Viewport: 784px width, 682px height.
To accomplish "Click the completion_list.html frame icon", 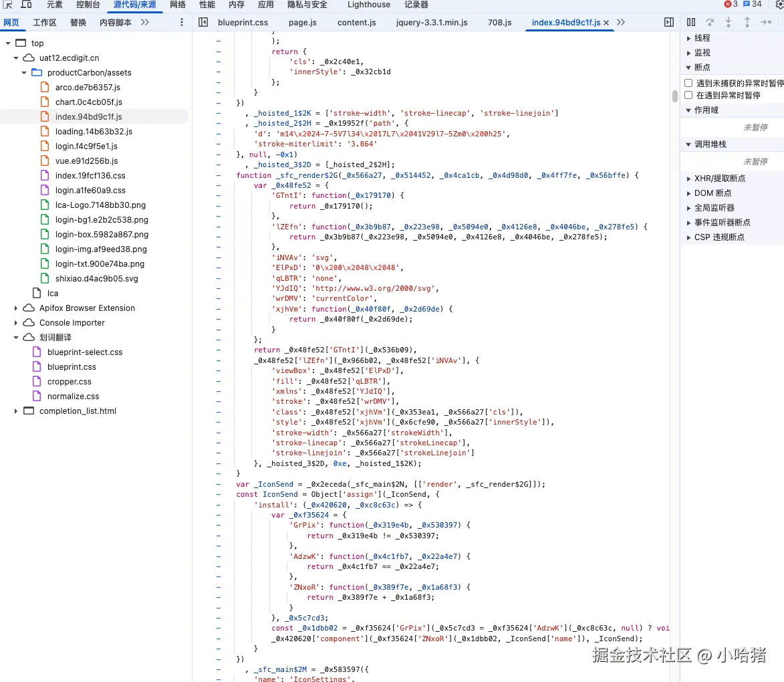I will (x=29, y=411).
